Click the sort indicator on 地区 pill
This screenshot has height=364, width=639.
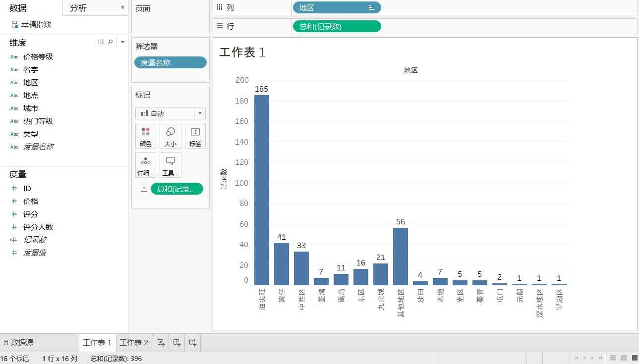[371, 7]
